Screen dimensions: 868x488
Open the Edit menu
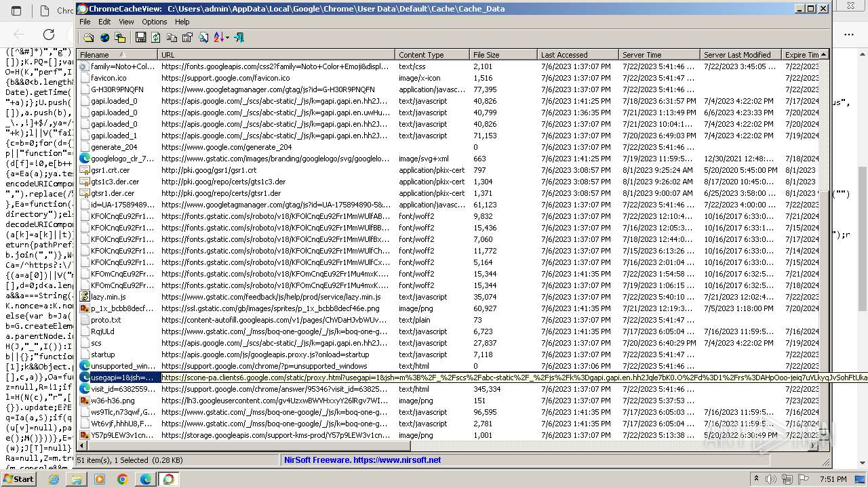(x=104, y=22)
